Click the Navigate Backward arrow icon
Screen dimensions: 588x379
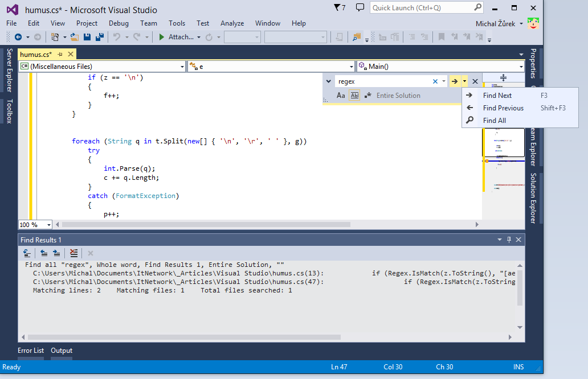(x=17, y=36)
